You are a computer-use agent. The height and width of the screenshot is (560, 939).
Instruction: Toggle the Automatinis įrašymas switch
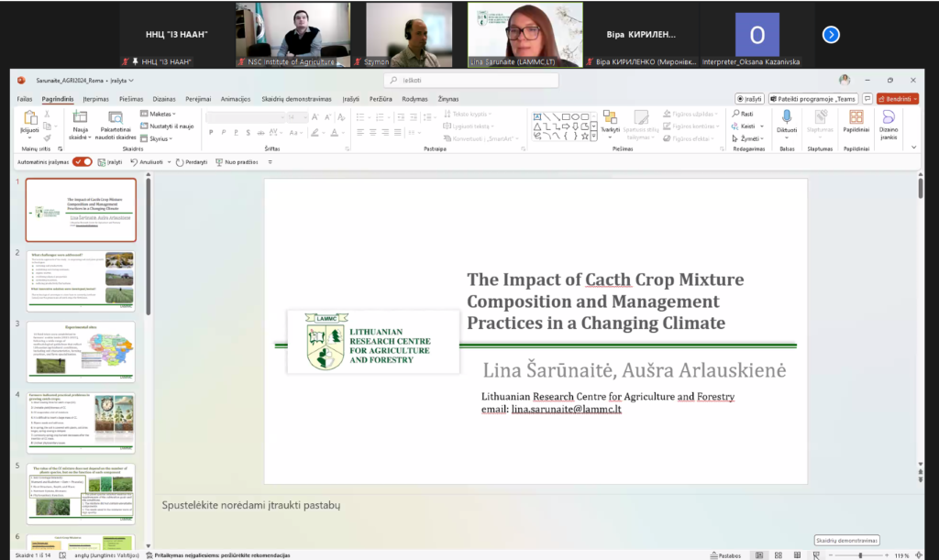pos(83,161)
